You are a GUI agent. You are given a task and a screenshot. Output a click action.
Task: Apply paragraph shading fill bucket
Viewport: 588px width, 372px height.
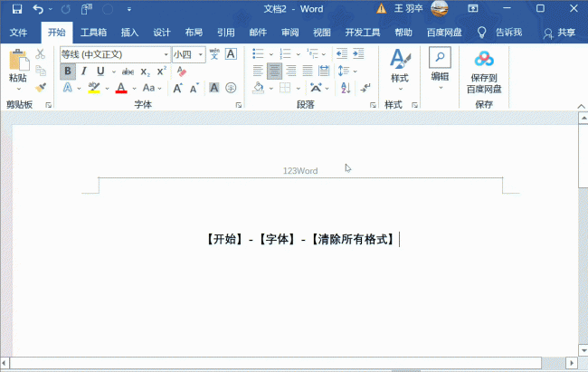[x=258, y=88]
